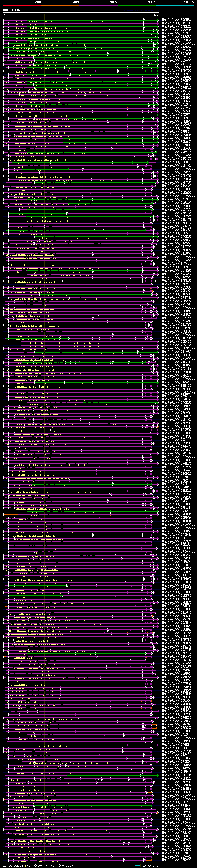Click the green ~80% identity legend segment

pos(137,6)
